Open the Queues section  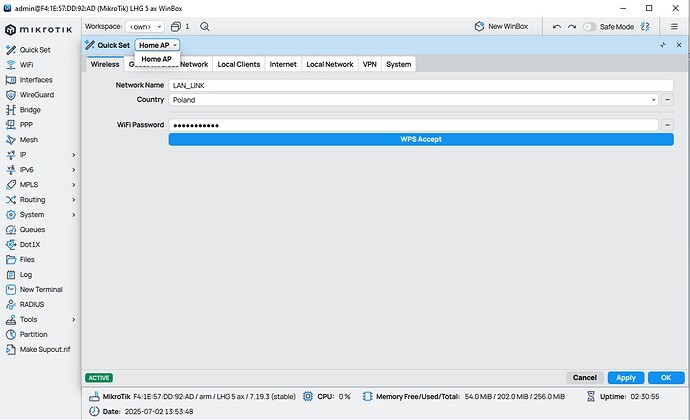[26, 229]
